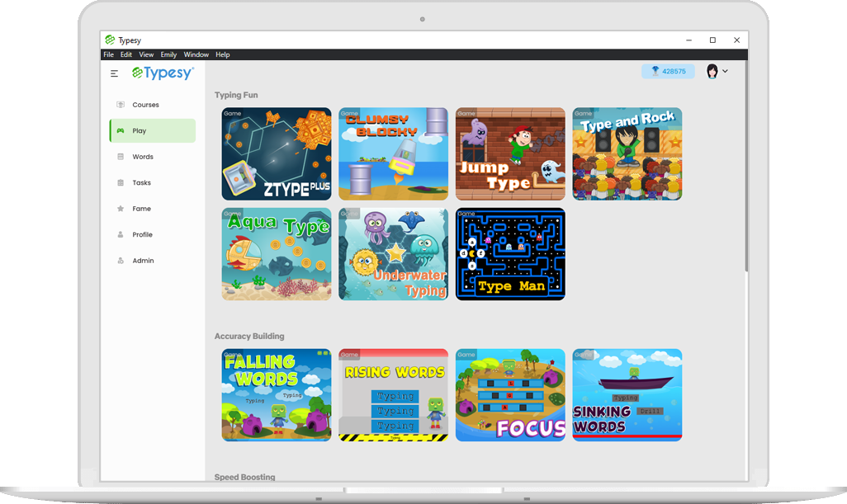Click the vertical scrollbar on the right
This screenshot has width=847, height=504.
[746, 167]
